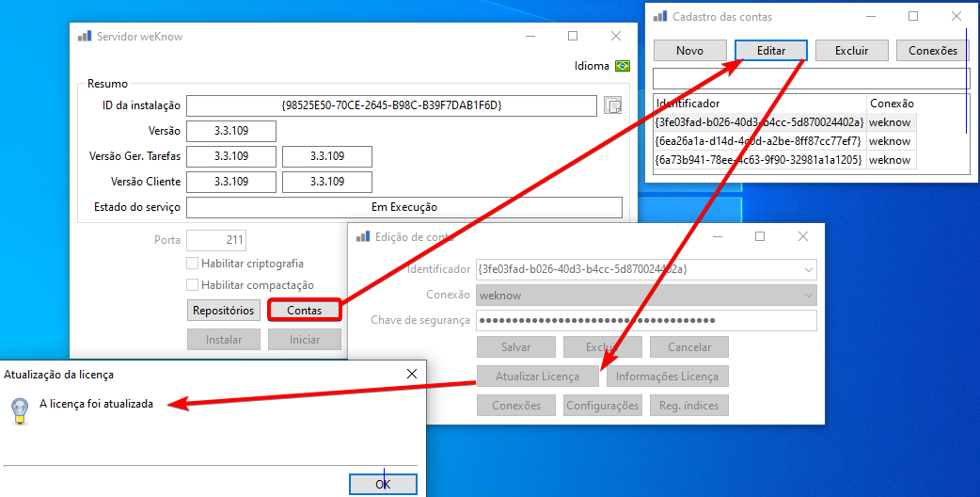Click the Brazil flag language icon
This screenshot has width=980, height=497.
pos(623,66)
